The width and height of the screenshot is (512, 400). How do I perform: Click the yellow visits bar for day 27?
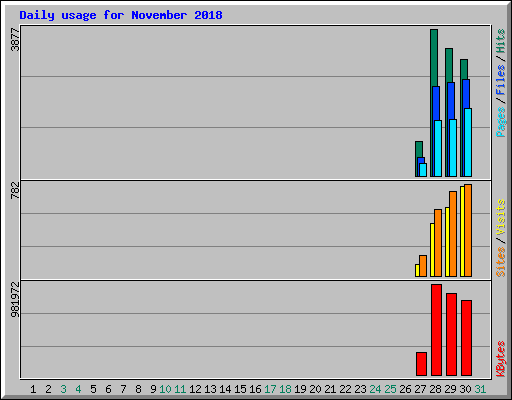(417, 270)
